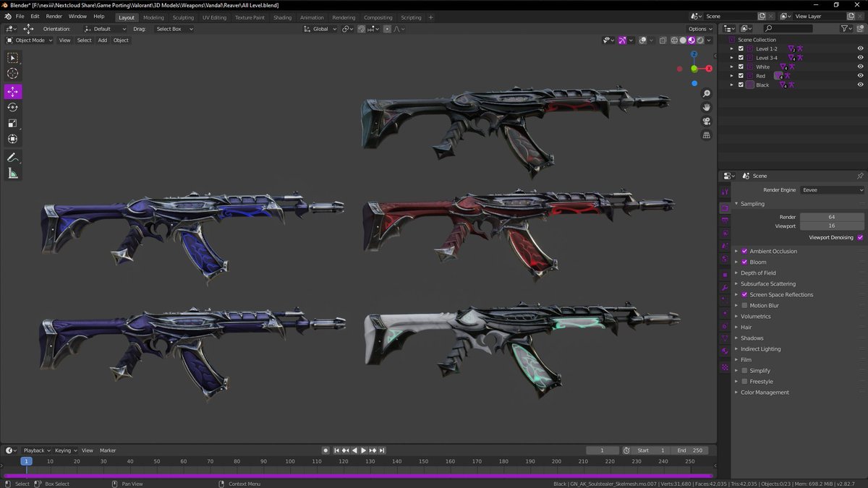The height and width of the screenshot is (488, 868).
Task: Disable Viewport Denoising checkbox
Action: click(860, 237)
